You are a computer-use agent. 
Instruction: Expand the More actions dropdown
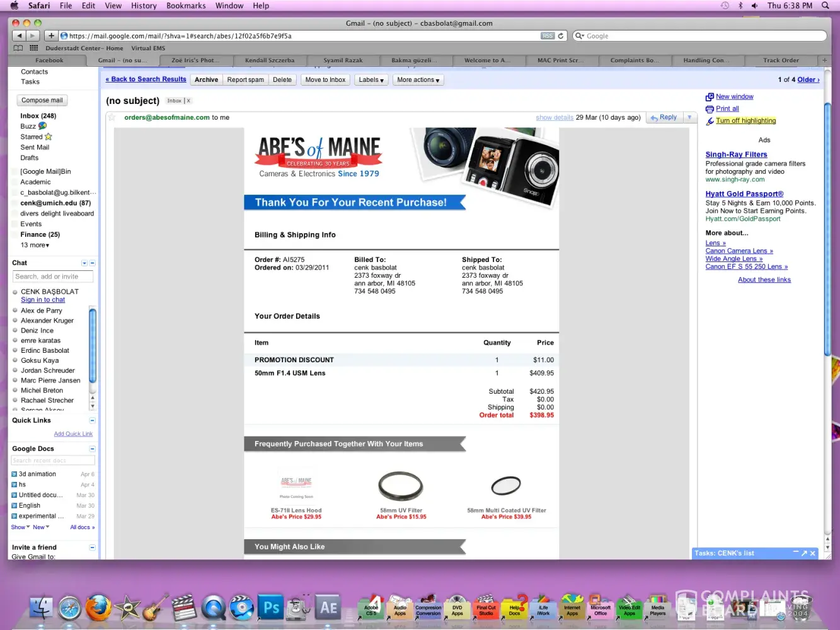[418, 80]
